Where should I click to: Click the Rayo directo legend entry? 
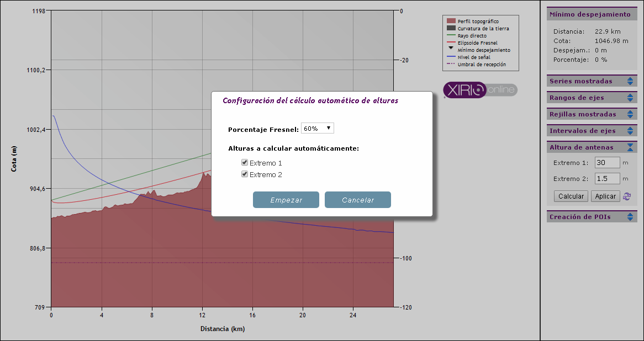click(472, 35)
